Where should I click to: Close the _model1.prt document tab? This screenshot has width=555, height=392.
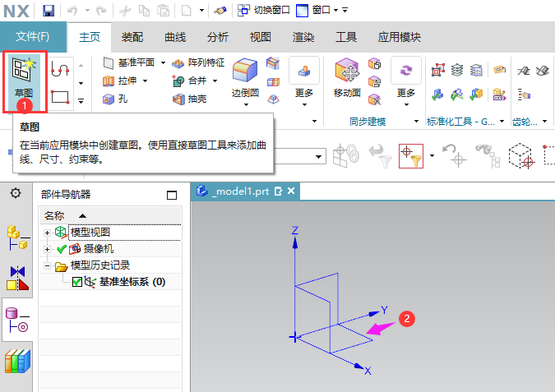coord(290,191)
